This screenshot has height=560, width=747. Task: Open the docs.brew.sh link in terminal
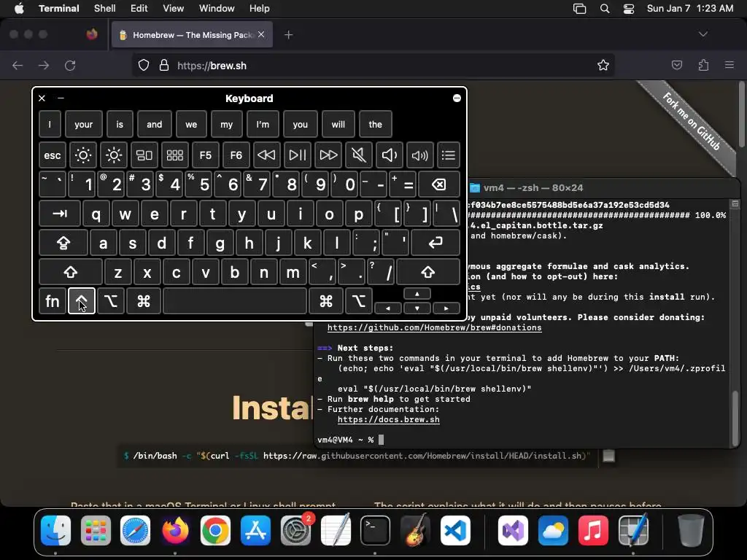click(389, 419)
